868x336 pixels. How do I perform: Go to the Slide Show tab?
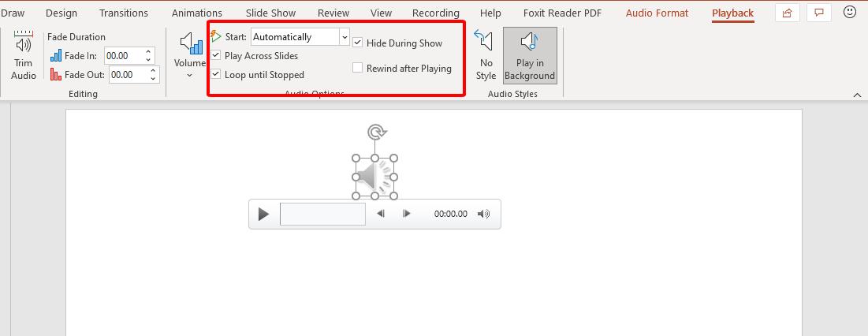pos(270,13)
